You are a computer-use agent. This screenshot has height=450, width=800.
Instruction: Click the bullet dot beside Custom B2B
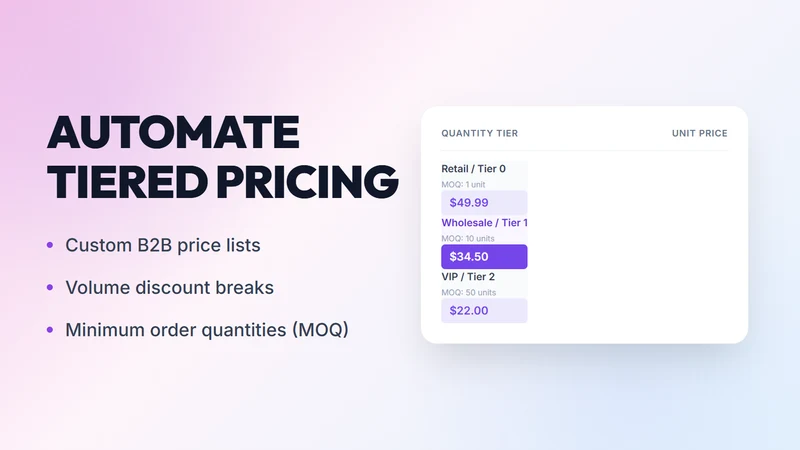[x=50, y=245]
